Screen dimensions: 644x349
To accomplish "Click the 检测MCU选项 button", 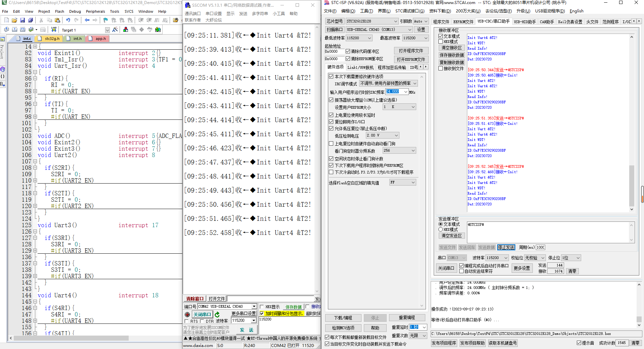I will (x=343, y=328).
